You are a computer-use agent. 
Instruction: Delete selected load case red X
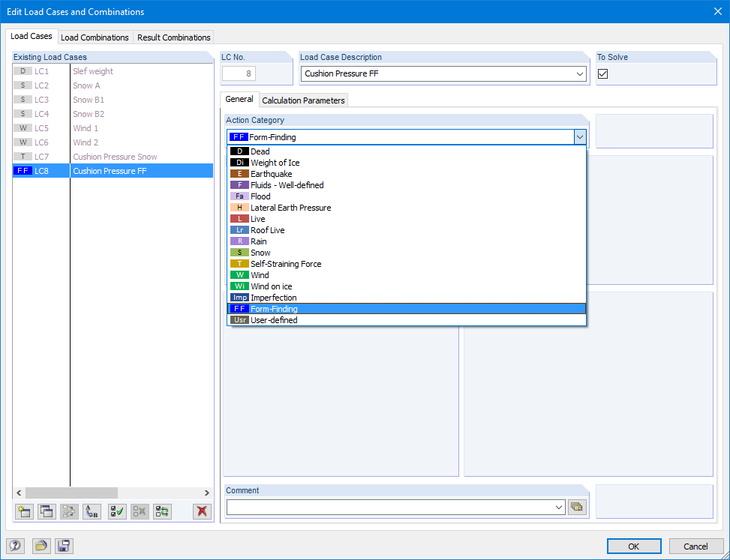click(x=202, y=511)
